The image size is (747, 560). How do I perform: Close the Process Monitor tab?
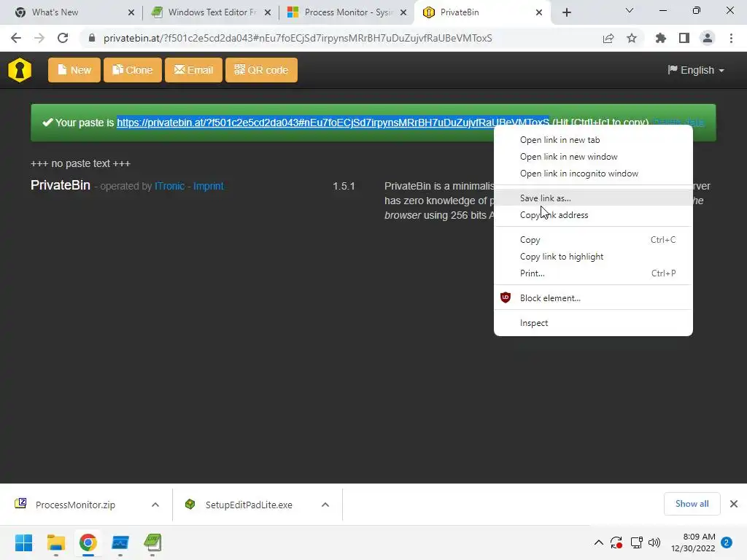coord(403,12)
